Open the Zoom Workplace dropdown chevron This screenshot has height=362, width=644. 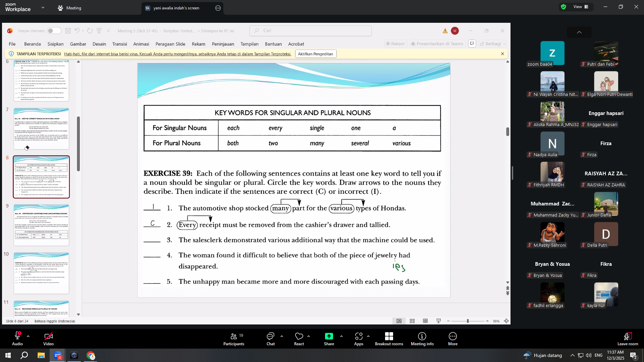pyautogui.click(x=43, y=7)
